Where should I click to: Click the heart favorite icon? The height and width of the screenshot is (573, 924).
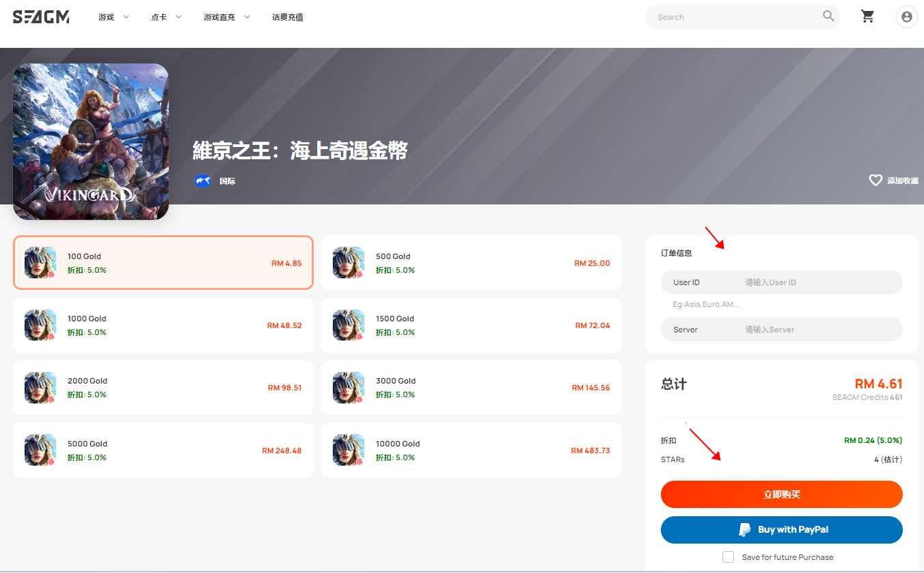click(x=875, y=181)
